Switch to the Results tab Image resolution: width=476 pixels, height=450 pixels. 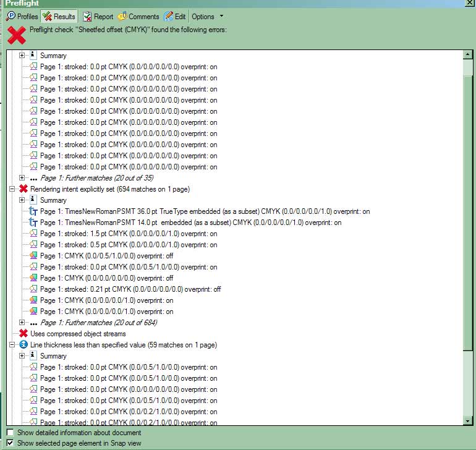pyautogui.click(x=59, y=17)
